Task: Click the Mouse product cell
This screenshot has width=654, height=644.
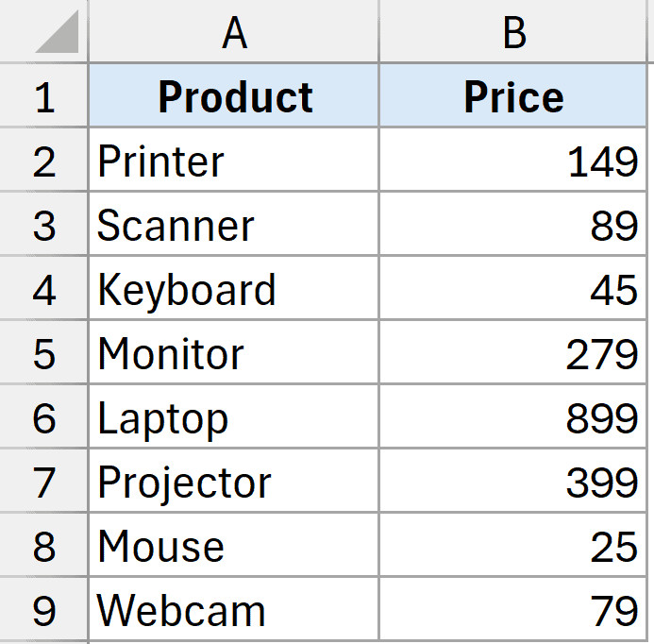Action: [x=234, y=547]
